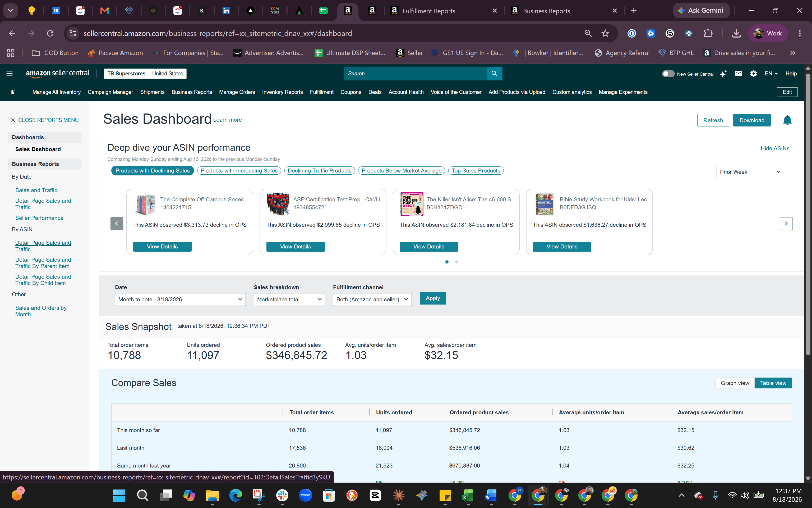Image resolution: width=812 pixels, height=508 pixels.
Task: Open the settings gear icon
Action: (753, 74)
